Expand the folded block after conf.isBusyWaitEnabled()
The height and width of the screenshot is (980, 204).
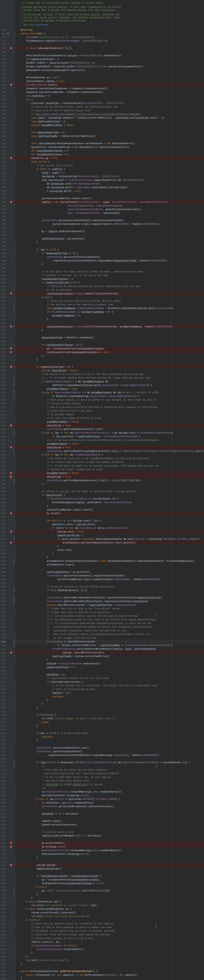pyautogui.click(x=68, y=48)
